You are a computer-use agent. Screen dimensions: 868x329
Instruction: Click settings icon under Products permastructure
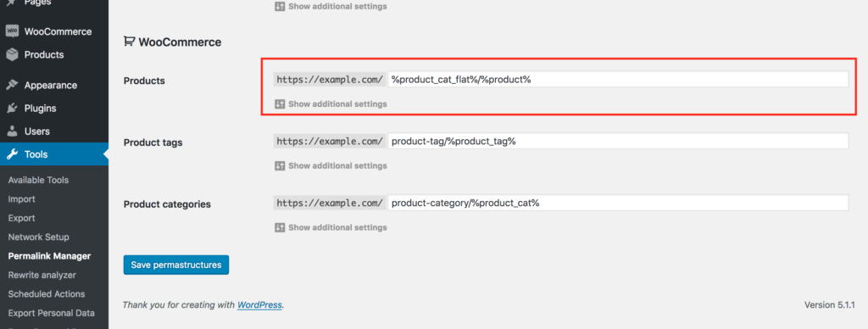[x=280, y=103]
